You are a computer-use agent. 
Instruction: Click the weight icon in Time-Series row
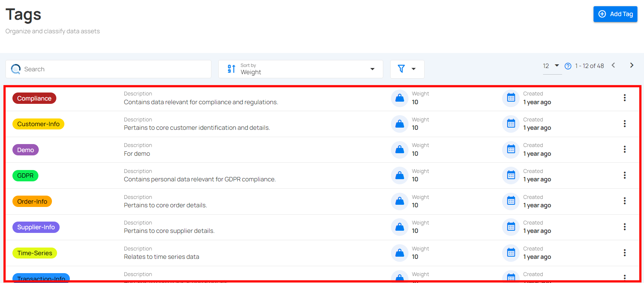[400, 253]
